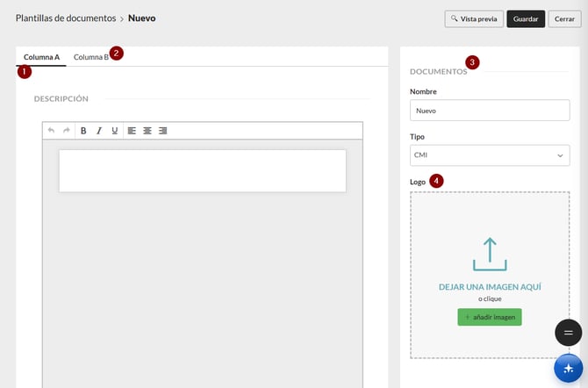Go back to Plantillas de documentos breadcrumb
This screenshot has height=388, width=588.
(66, 18)
